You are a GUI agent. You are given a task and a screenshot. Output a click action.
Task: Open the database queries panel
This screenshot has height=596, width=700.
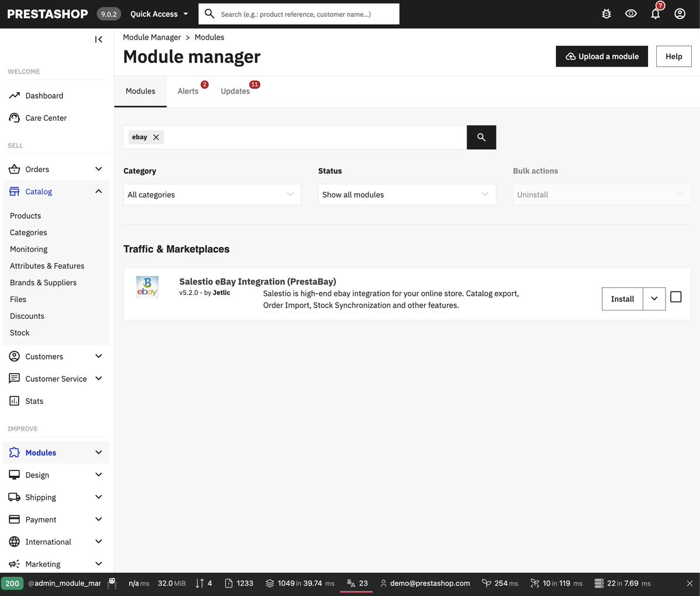click(x=622, y=583)
